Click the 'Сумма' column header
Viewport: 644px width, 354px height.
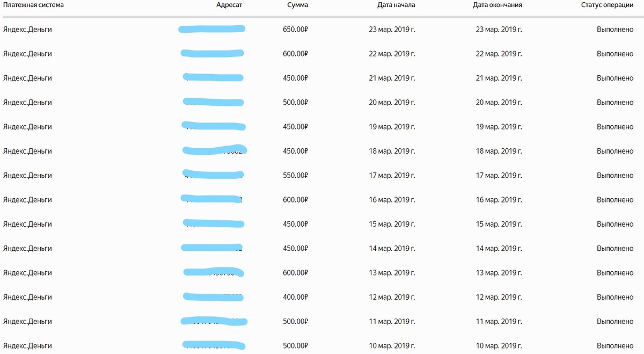tap(298, 5)
